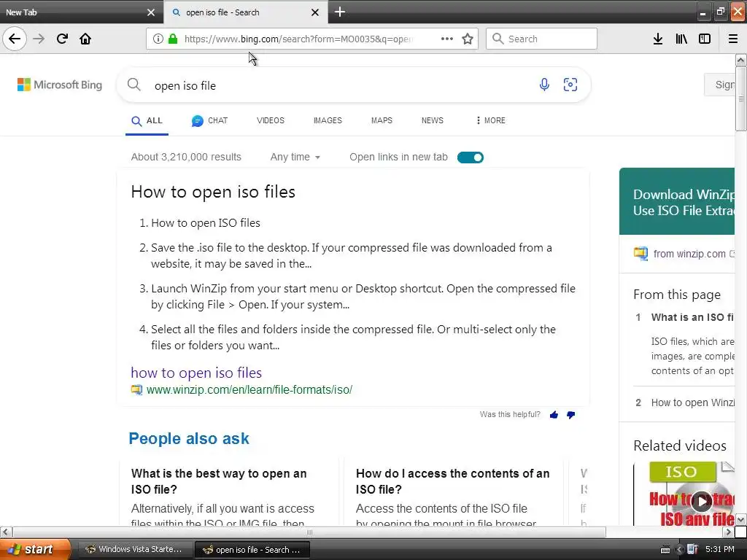Image resolution: width=747 pixels, height=560 pixels.
Task: Expand the MORE search categories menu
Action: [491, 120]
